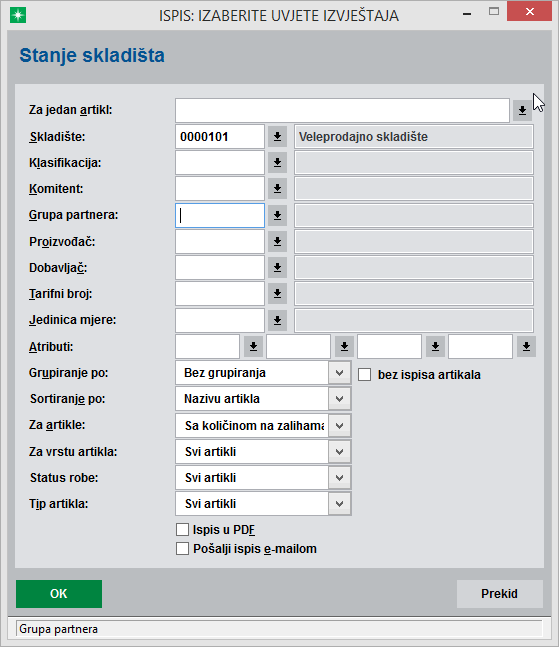Viewport: 559px width, 647px height.
Task: Tick the Ispis u PDF checkbox
Action: click(x=182, y=529)
